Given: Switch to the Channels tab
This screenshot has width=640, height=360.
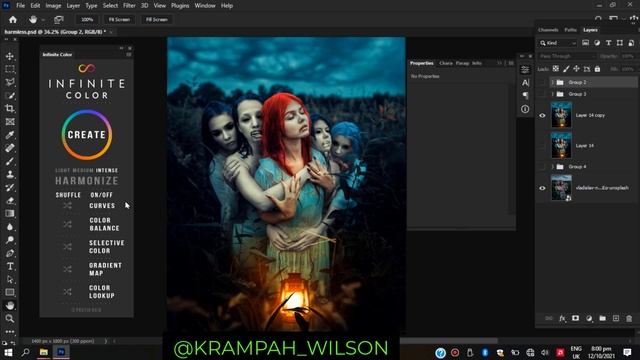Looking at the screenshot, I should tap(548, 30).
